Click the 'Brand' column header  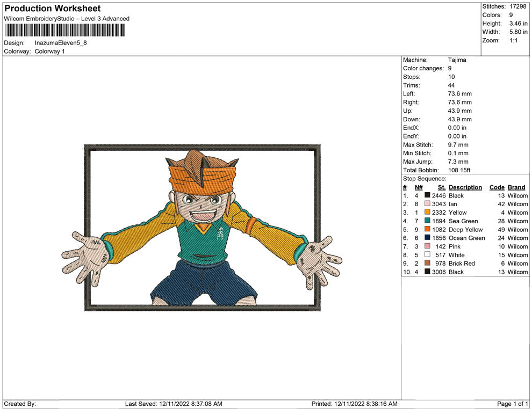click(x=516, y=187)
